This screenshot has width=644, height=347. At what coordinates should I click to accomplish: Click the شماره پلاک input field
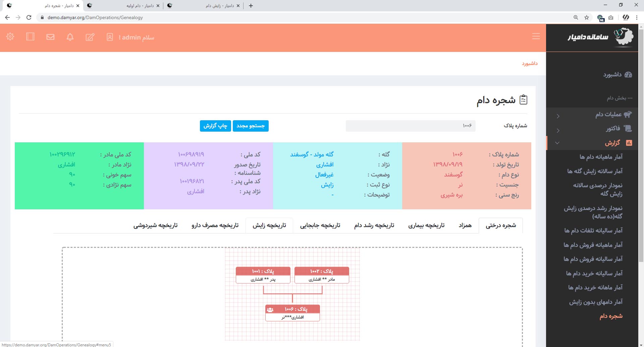[410, 126]
